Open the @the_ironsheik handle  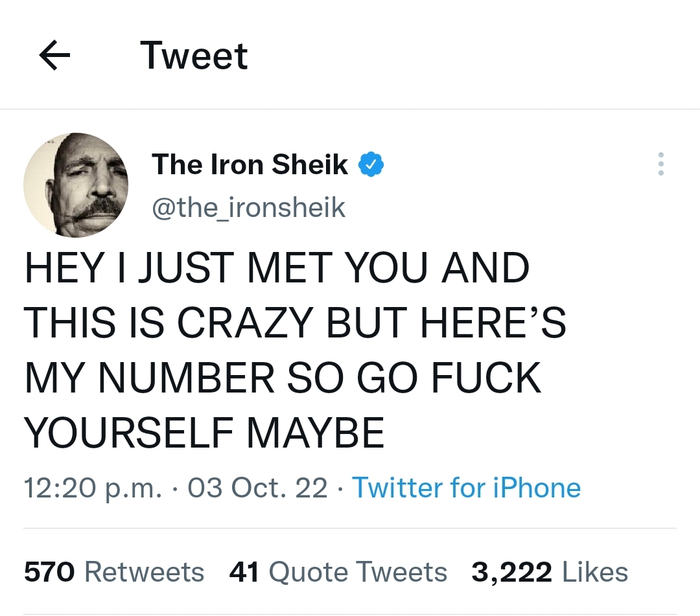[x=248, y=208]
